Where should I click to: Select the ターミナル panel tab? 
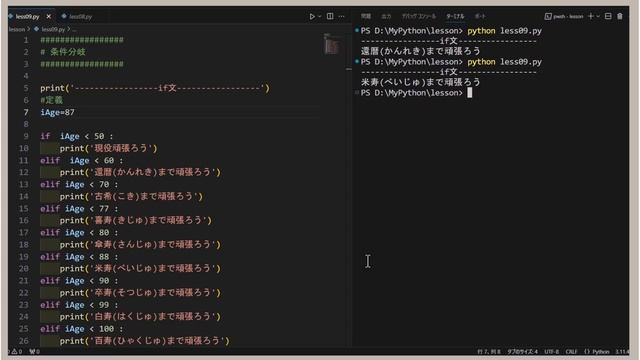[455, 16]
